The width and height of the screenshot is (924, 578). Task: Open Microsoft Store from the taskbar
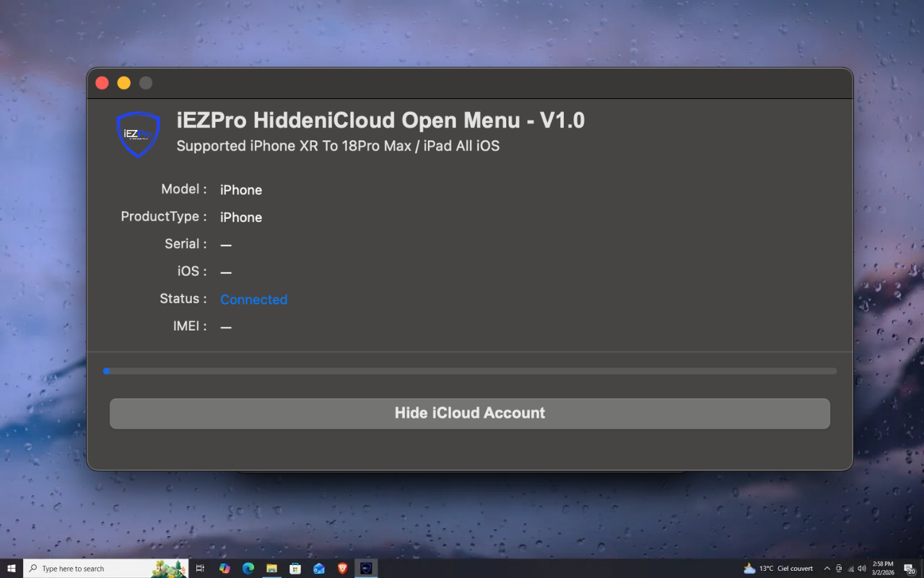tap(295, 569)
